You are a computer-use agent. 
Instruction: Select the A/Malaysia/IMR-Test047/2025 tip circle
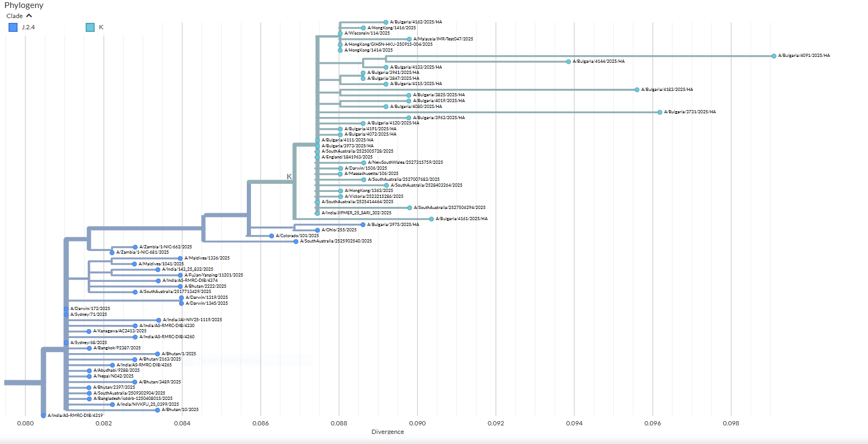click(x=409, y=39)
